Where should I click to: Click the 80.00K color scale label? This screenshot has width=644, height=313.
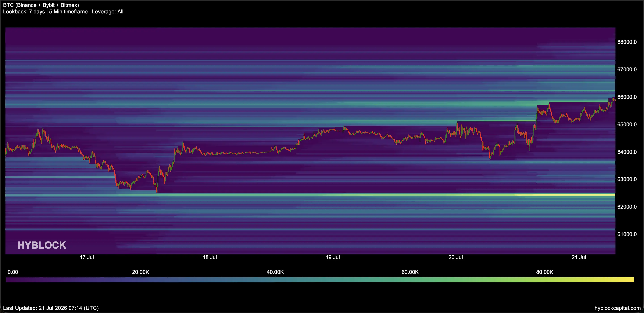(545, 272)
